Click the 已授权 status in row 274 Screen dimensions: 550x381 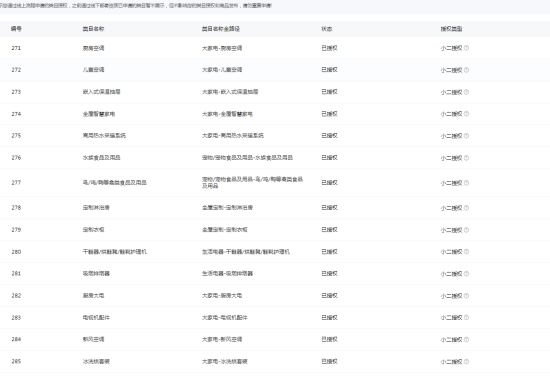[x=329, y=114]
